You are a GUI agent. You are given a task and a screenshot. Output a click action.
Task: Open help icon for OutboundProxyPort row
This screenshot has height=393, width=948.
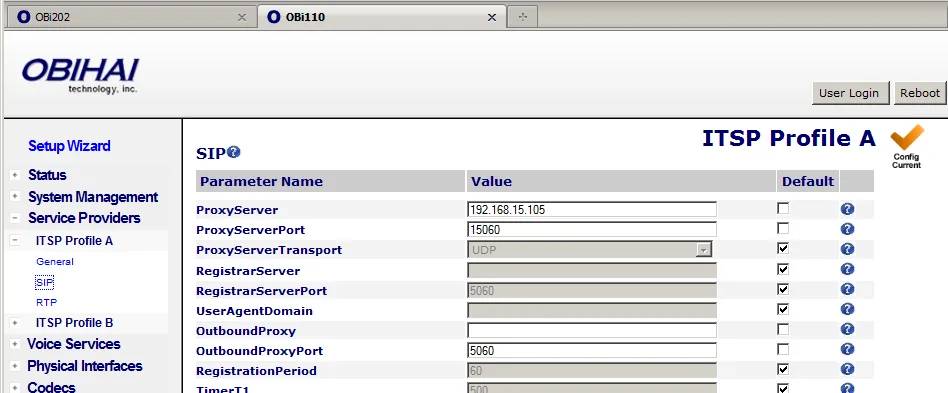(847, 349)
